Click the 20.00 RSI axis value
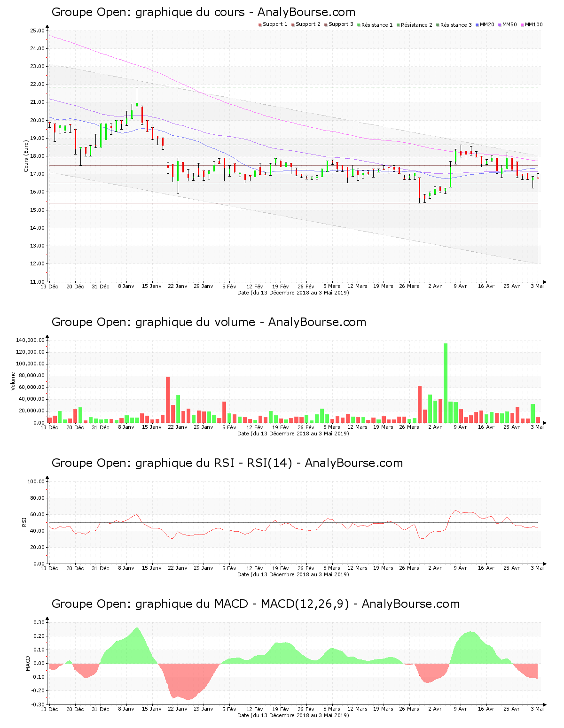Image resolution: width=564 pixels, height=728 pixels. [x=37, y=547]
